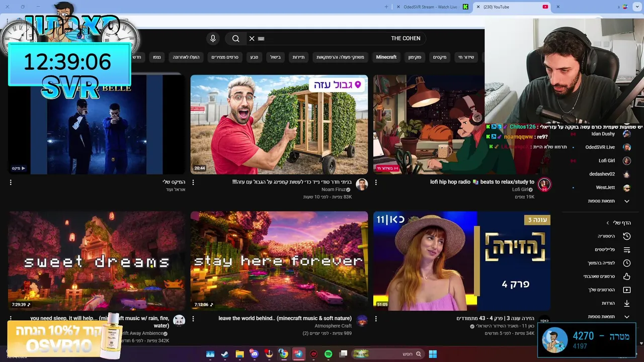Click the magnifying glass search icon
Screen dimensions: 644x362
click(235, 38)
